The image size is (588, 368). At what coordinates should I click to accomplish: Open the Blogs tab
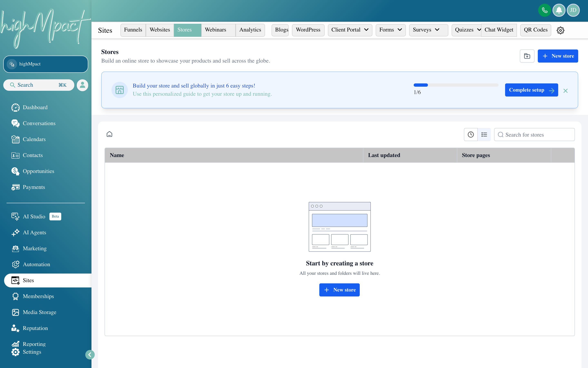pos(280,30)
